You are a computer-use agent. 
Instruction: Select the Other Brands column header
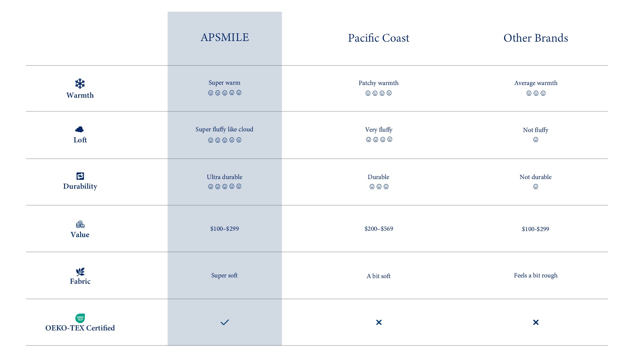536,38
